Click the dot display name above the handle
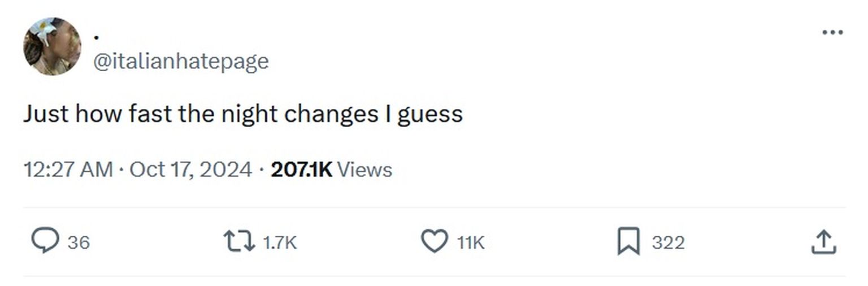This screenshot has width=868, height=286. [x=97, y=37]
